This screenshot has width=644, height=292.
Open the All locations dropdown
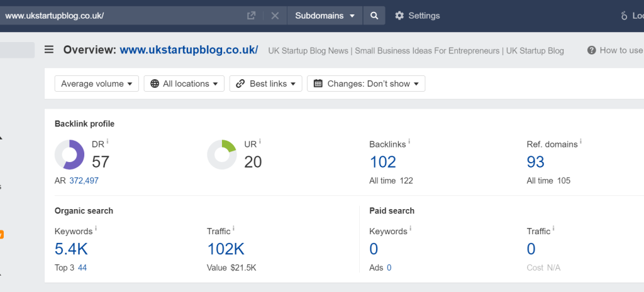[x=184, y=84]
